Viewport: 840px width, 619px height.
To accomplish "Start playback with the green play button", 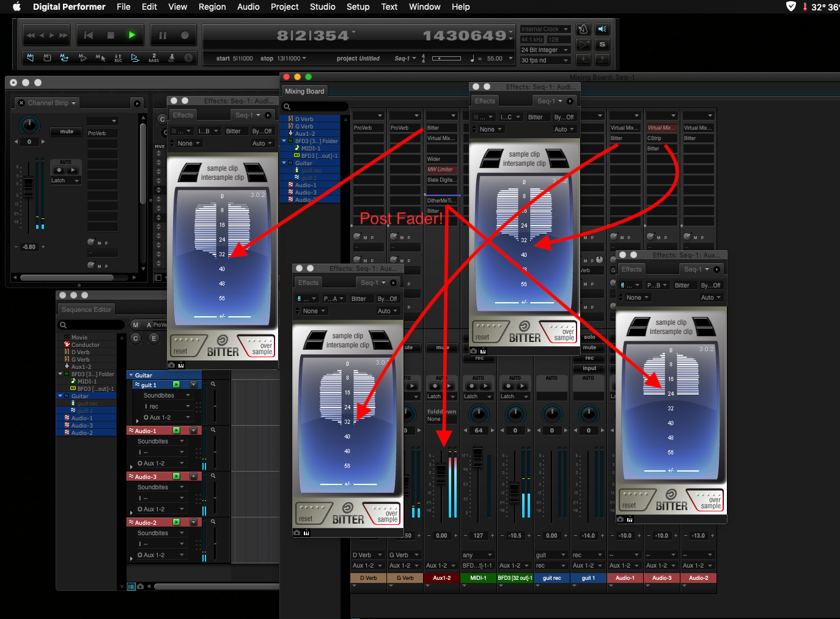I will 132,35.
